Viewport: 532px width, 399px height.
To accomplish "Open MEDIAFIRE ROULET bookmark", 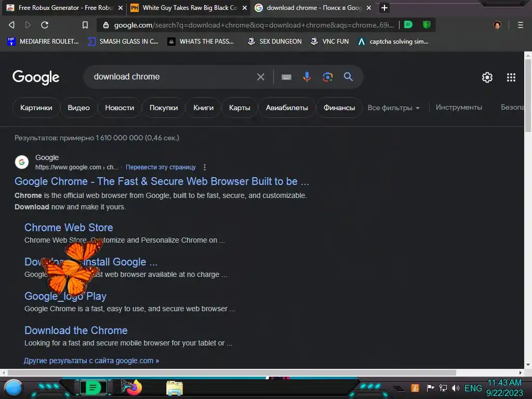I will [43, 42].
